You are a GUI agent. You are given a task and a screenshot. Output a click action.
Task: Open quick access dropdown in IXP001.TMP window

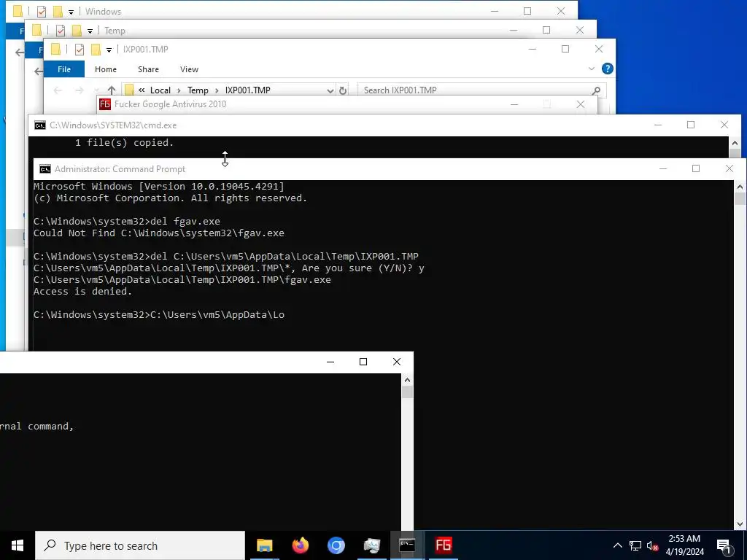pyautogui.click(x=109, y=50)
